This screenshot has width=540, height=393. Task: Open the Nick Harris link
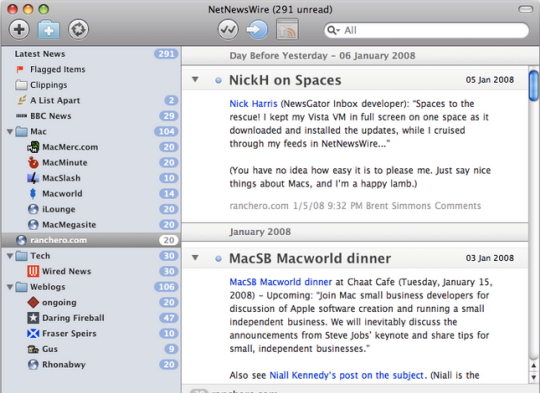[253, 104]
